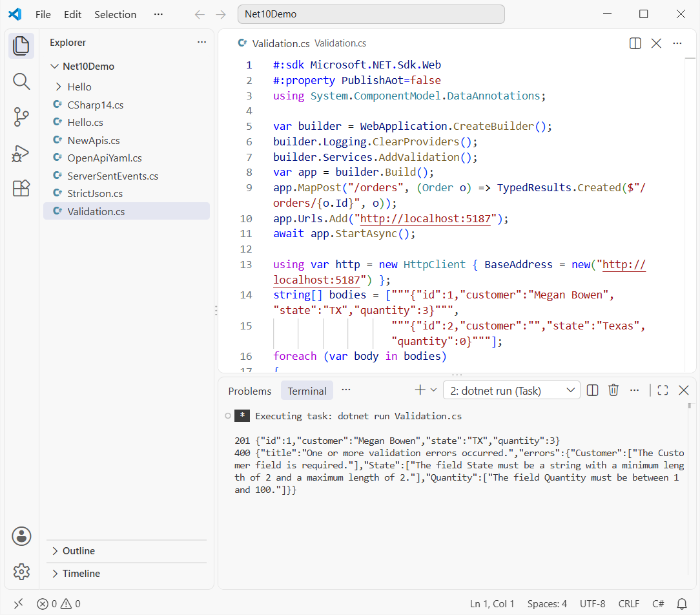Select the Validation.cs editor tab
The height and width of the screenshot is (615, 700).
(x=280, y=43)
